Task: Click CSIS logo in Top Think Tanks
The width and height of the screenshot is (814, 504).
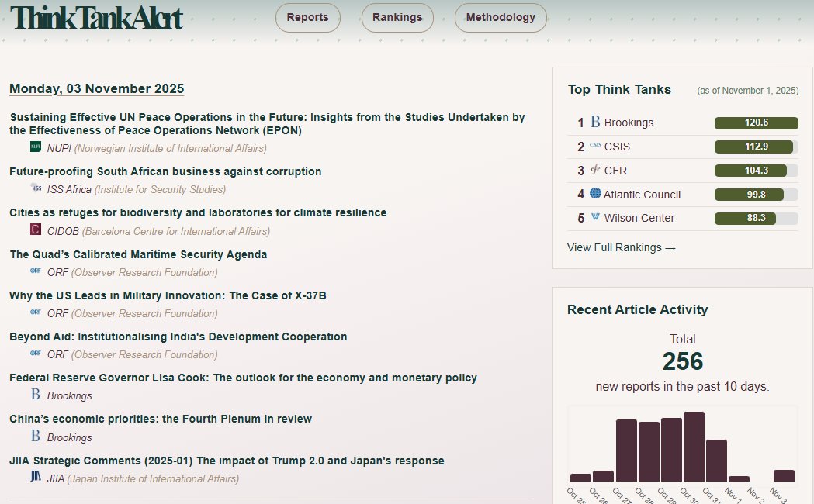Action: pos(595,146)
